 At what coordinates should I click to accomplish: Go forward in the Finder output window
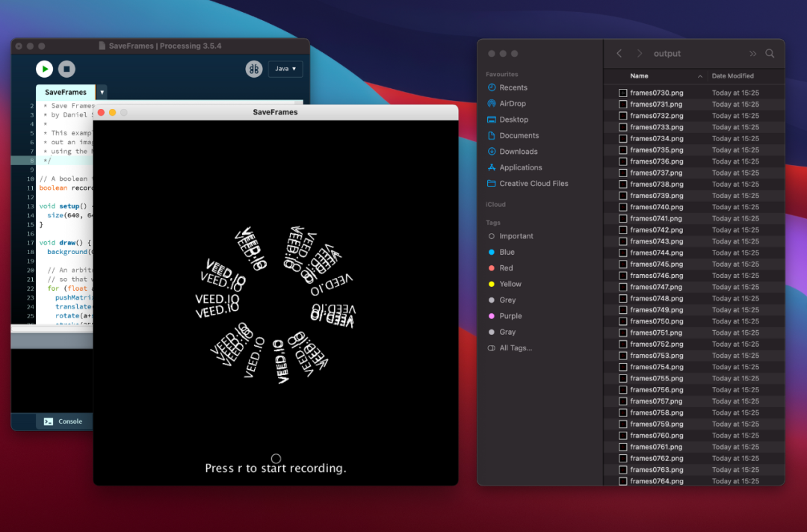639,54
